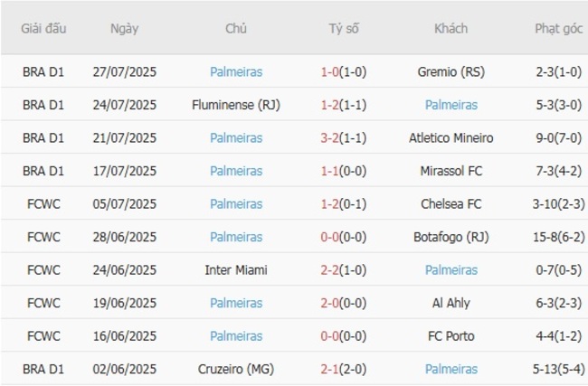The height and width of the screenshot is (386, 588).
Task: Select the "Phạt góc" column header
Action: (x=557, y=28)
